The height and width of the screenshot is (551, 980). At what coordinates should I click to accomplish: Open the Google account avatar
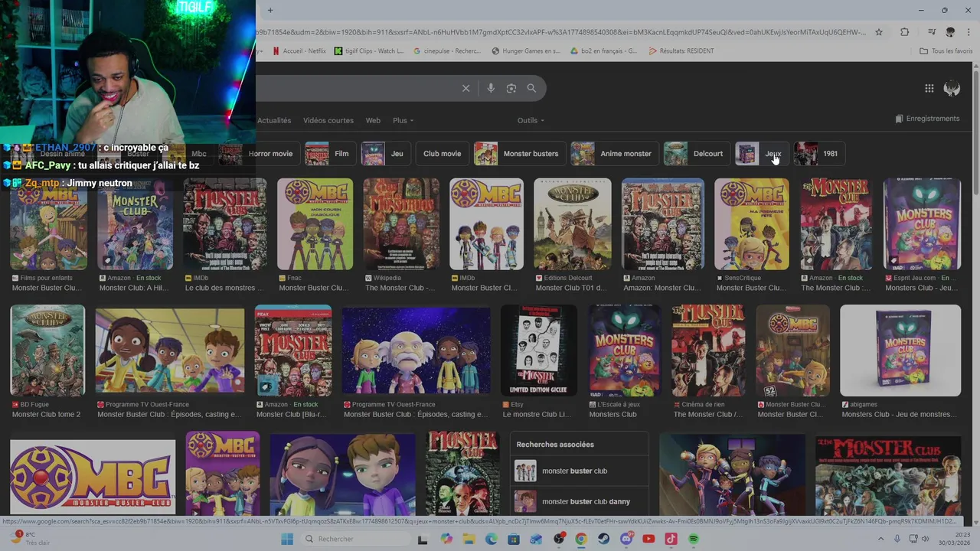pos(952,88)
